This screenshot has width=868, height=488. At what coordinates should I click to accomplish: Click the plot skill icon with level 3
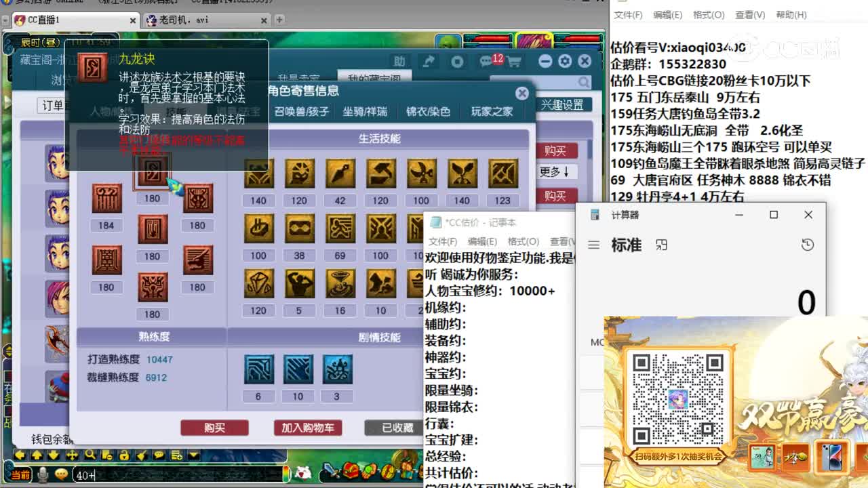point(337,369)
